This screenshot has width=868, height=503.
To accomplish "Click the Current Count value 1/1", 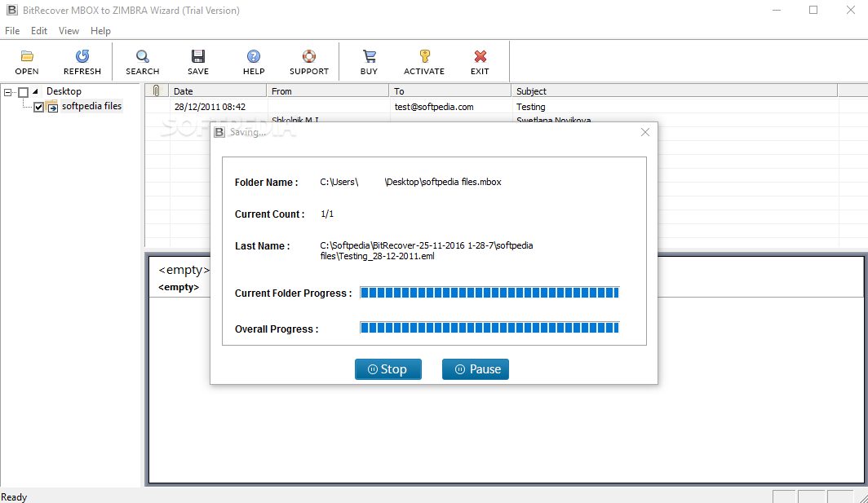I will 327,214.
